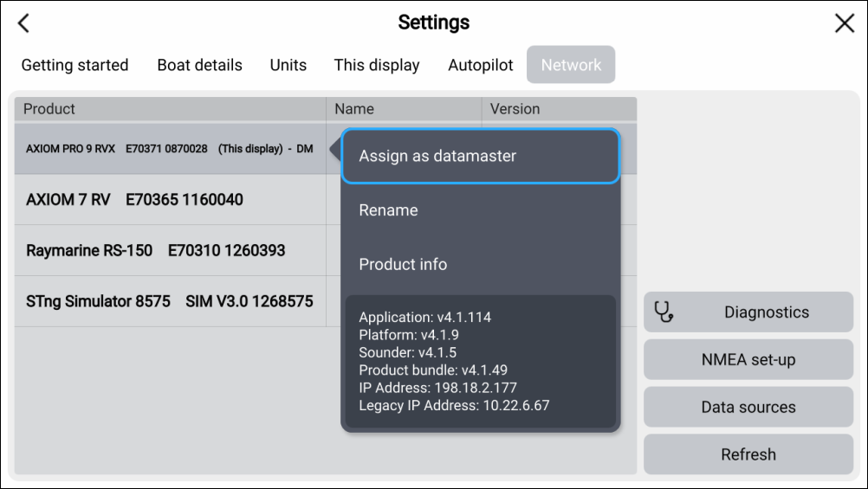Select the STng Simulator 8575 row
This screenshot has height=489, width=868.
170,302
